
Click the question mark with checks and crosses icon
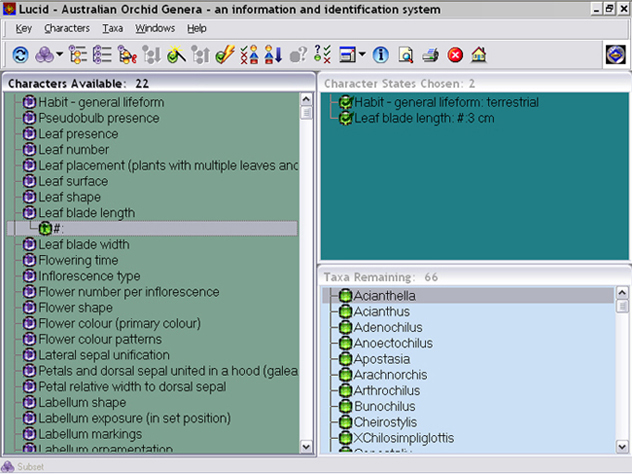pos(322,54)
